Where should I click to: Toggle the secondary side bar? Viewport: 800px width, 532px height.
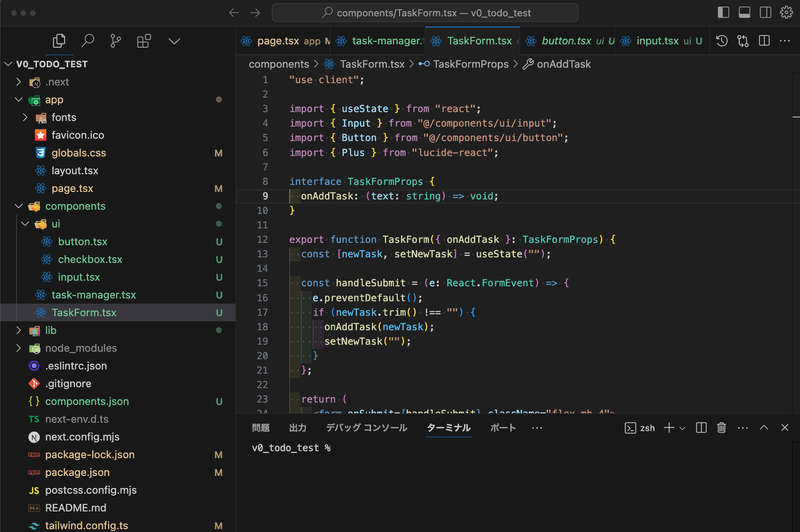(765, 13)
